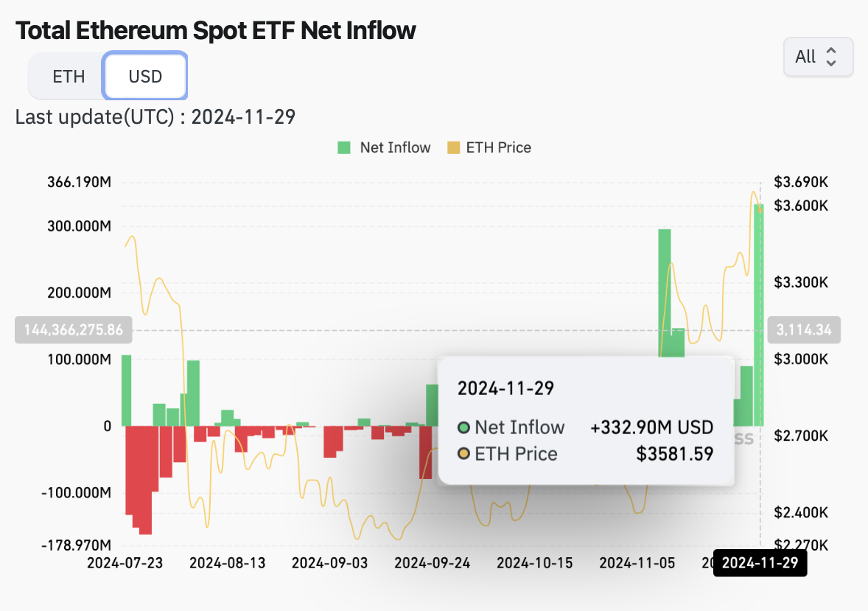
Task: Click the up chevron in the All selector
Action: pos(831,52)
